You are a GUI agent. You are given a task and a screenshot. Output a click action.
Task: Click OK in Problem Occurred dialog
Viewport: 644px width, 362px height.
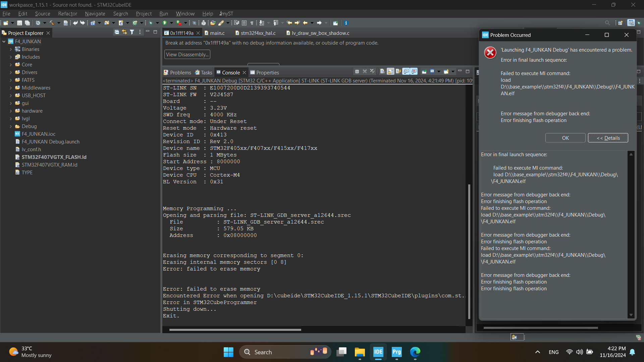(x=565, y=138)
